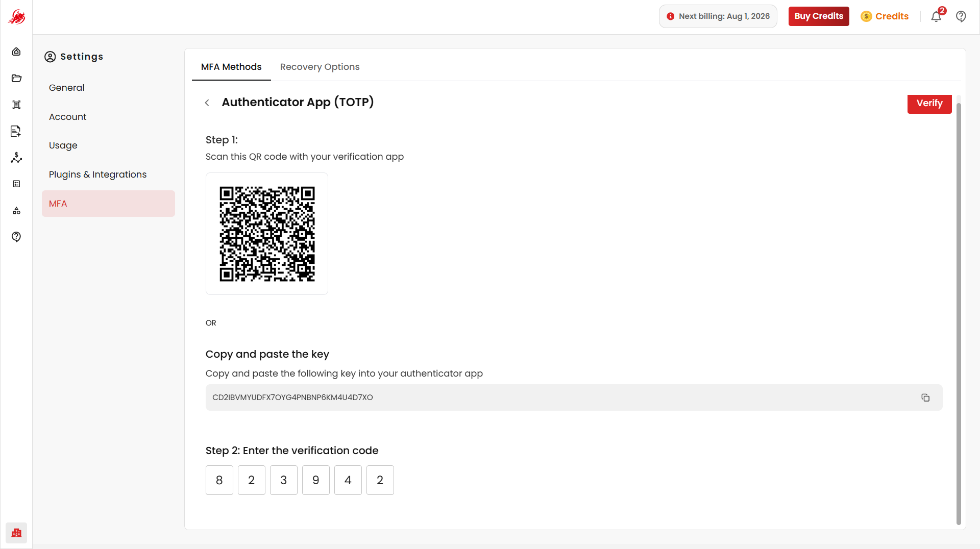Click the gold coin Credits icon

tap(866, 16)
